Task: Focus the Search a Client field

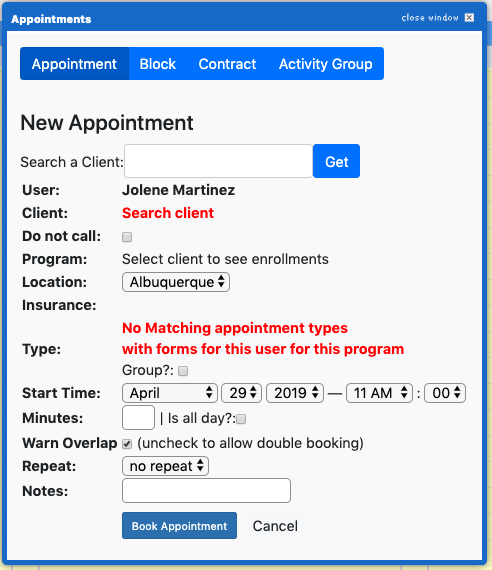Action: (218, 161)
